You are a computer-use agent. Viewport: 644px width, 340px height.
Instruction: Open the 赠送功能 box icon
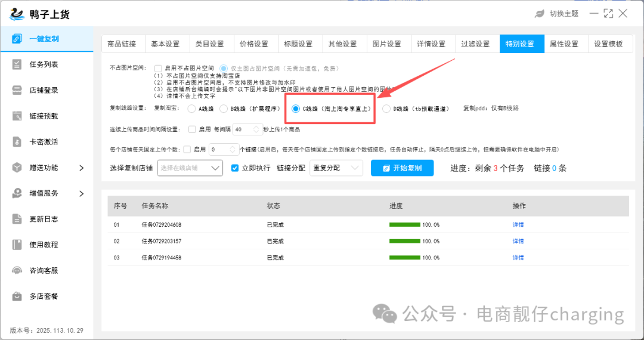[17, 168]
